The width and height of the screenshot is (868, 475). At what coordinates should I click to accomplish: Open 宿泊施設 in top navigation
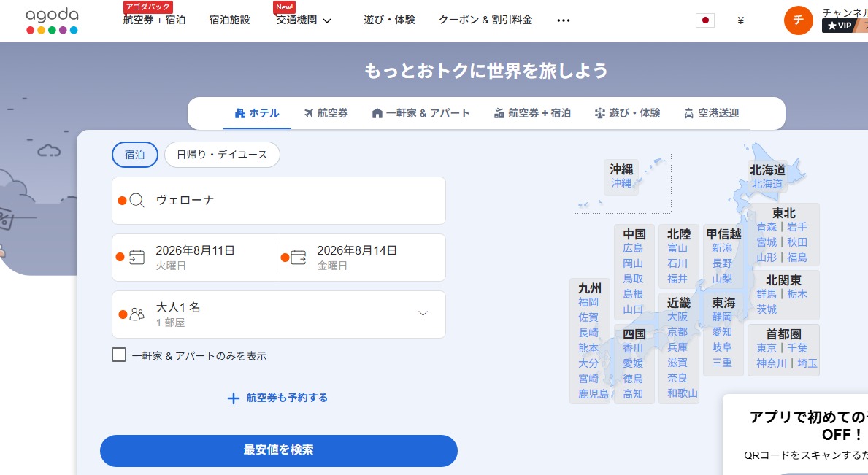tap(230, 20)
